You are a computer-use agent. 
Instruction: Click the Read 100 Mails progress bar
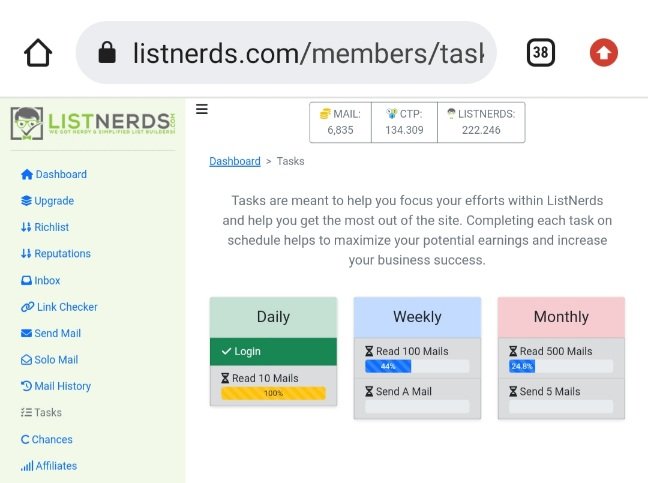(x=417, y=366)
